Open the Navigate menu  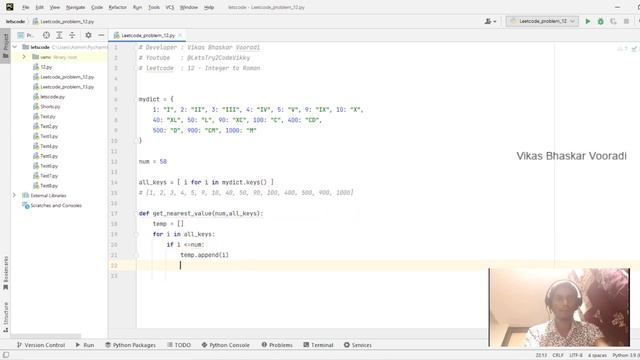pos(76,7)
